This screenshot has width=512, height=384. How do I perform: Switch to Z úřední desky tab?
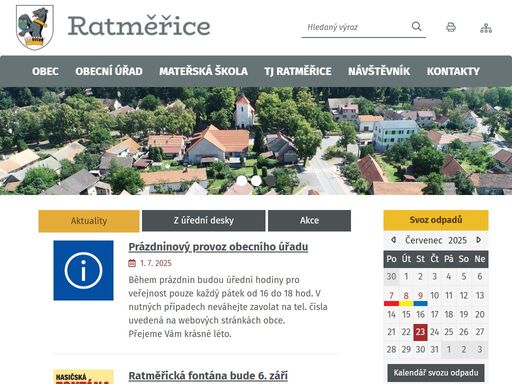click(x=203, y=221)
